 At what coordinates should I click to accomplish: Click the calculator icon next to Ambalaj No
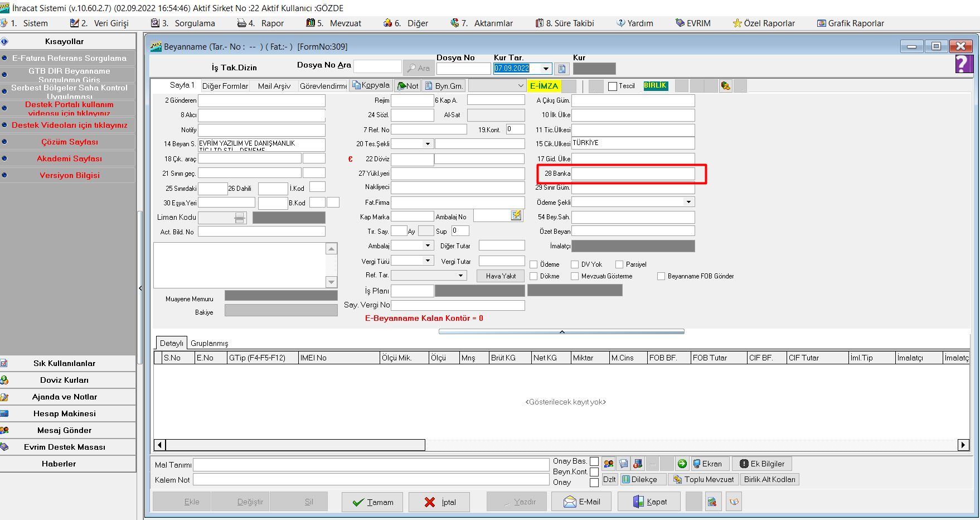[516, 215]
